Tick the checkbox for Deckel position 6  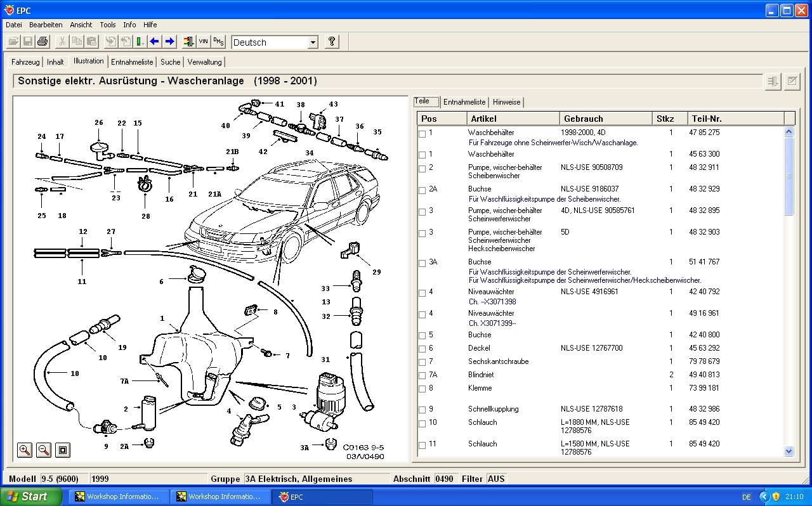coord(422,349)
